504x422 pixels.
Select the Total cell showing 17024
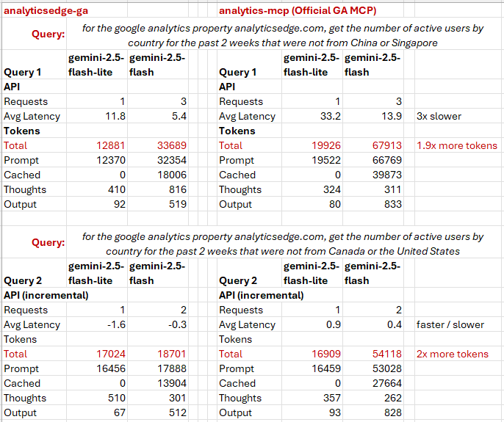[x=110, y=354]
